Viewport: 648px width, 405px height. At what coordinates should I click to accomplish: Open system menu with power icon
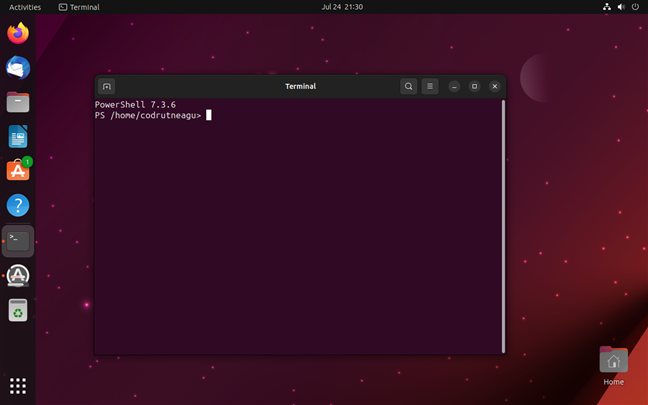click(635, 7)
